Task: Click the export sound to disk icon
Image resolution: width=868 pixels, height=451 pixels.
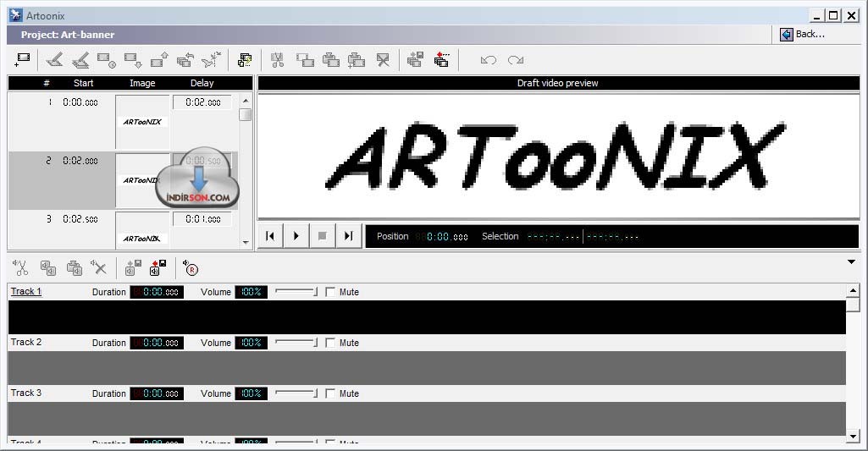Action: click(x=133, y=268)
